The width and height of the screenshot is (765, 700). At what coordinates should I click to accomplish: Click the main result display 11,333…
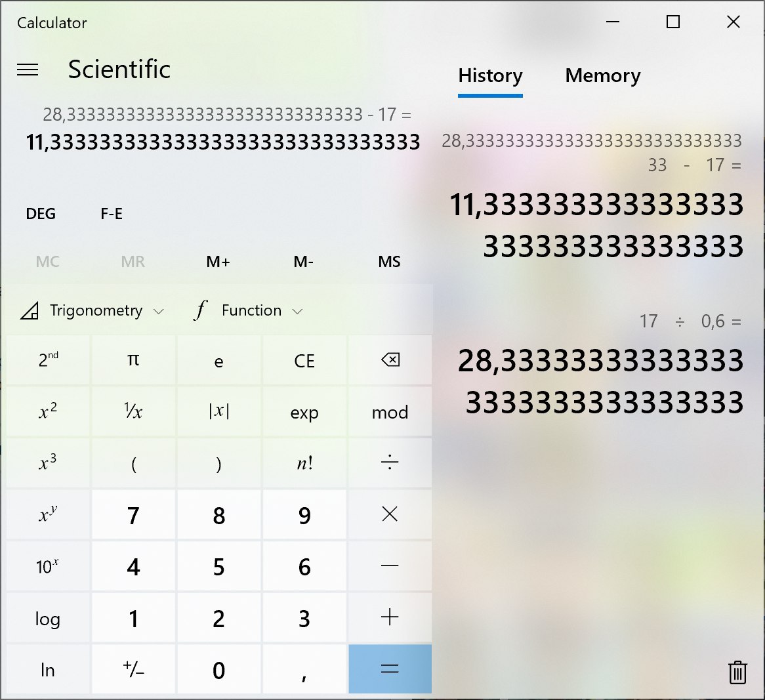coord(223,142)
